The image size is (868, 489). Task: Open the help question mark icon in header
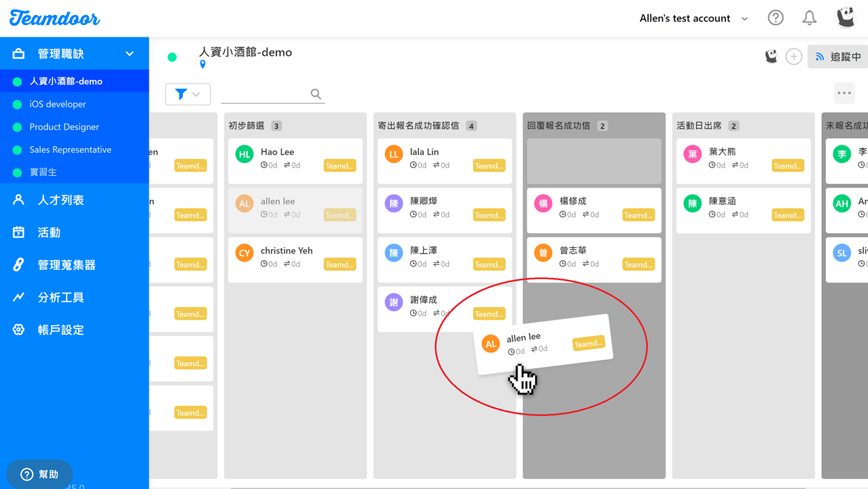click(x=776, y=18)
